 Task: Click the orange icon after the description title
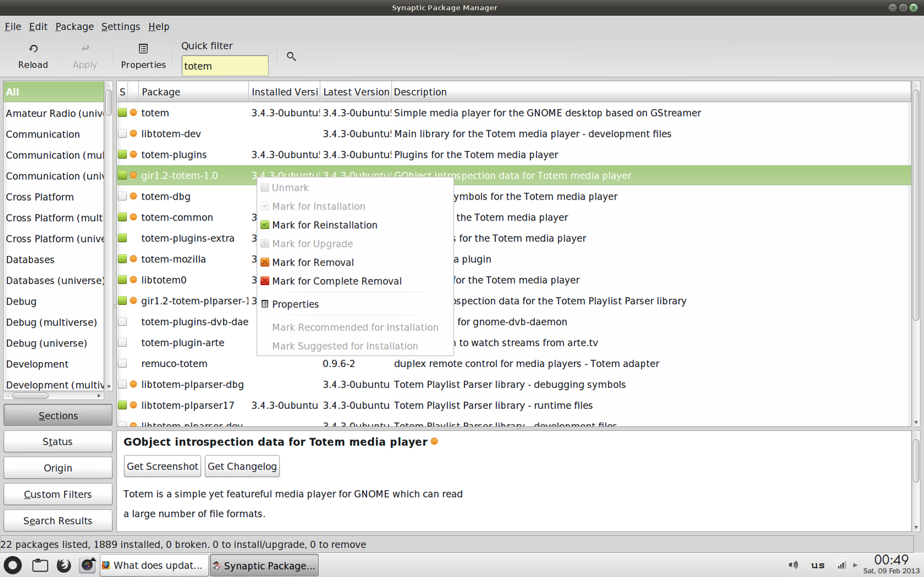point(434,442)
